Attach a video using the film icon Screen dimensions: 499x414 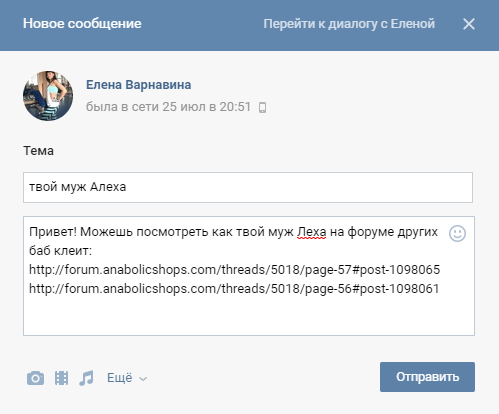(61, 378)
